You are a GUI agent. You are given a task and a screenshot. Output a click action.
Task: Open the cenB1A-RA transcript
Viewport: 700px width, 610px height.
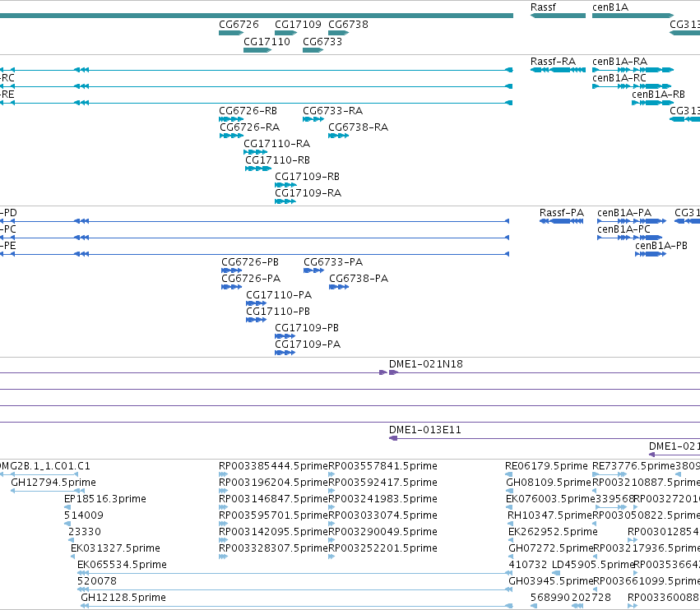pyautogui.click(x=633, y=70)
